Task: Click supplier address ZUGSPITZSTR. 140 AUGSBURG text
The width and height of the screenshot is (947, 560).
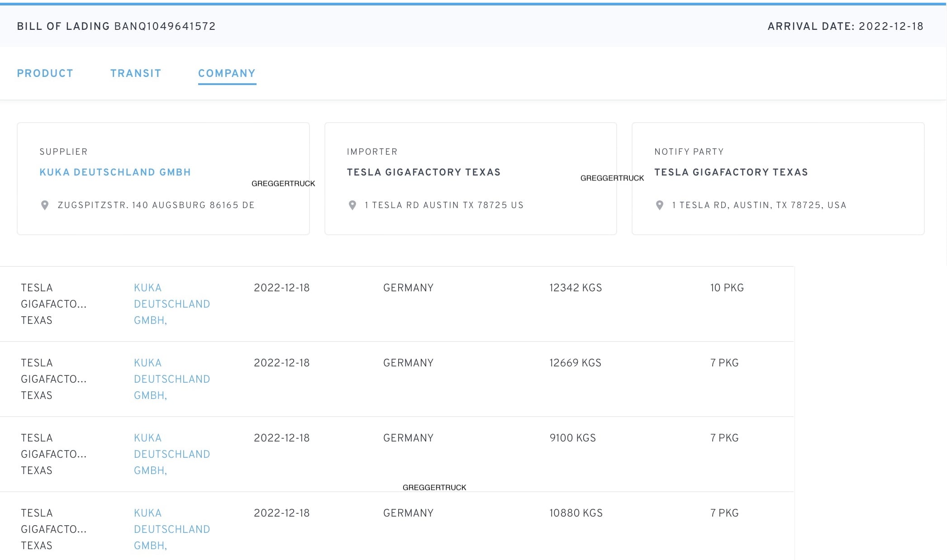Action: (156, 205)
